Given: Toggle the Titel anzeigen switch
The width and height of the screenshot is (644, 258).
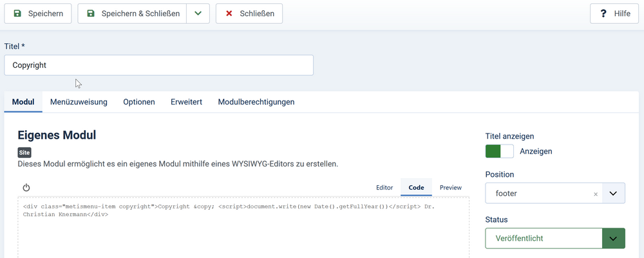Looking at the screenshot, I should point(500,151).
